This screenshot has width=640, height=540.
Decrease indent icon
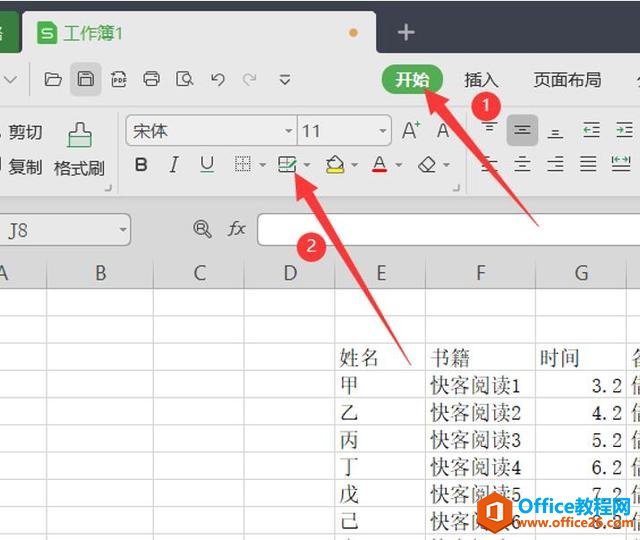click(x=591, y=130)
